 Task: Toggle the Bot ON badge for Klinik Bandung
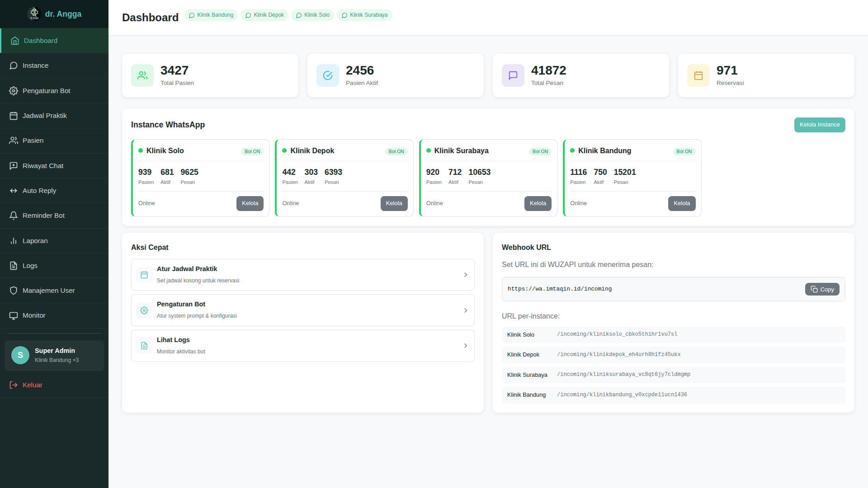[x=684, y=151]
